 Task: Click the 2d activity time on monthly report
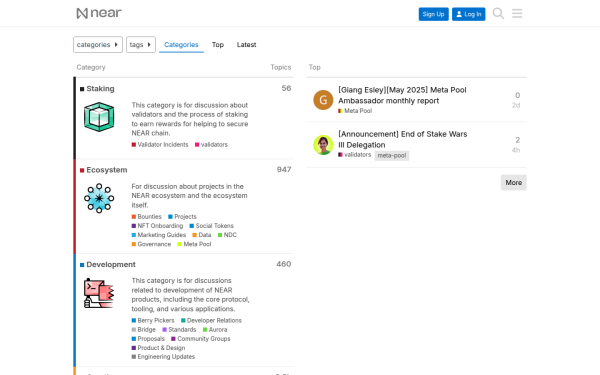[516, 105]
